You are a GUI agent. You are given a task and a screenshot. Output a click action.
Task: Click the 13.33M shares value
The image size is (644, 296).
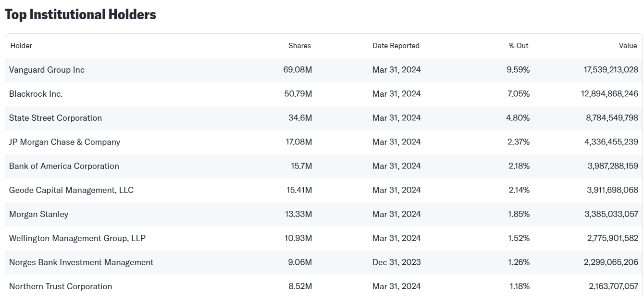(x=298, y=214)
